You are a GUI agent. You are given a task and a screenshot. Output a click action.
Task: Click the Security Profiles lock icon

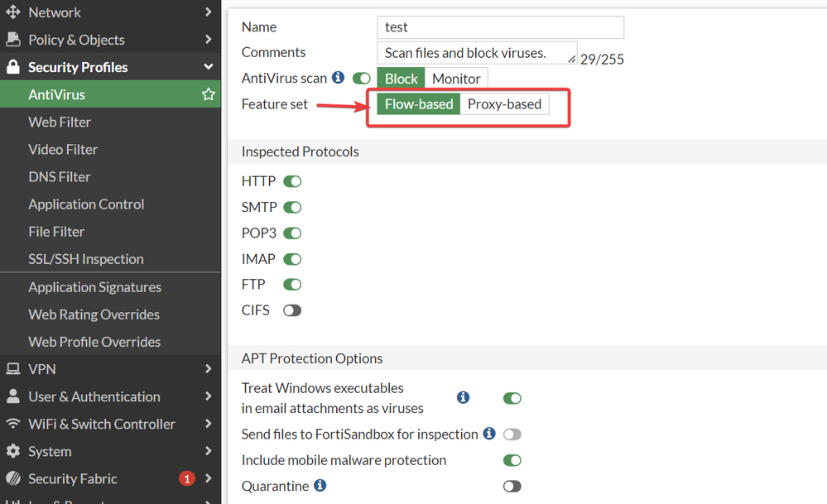coord(12,67)
